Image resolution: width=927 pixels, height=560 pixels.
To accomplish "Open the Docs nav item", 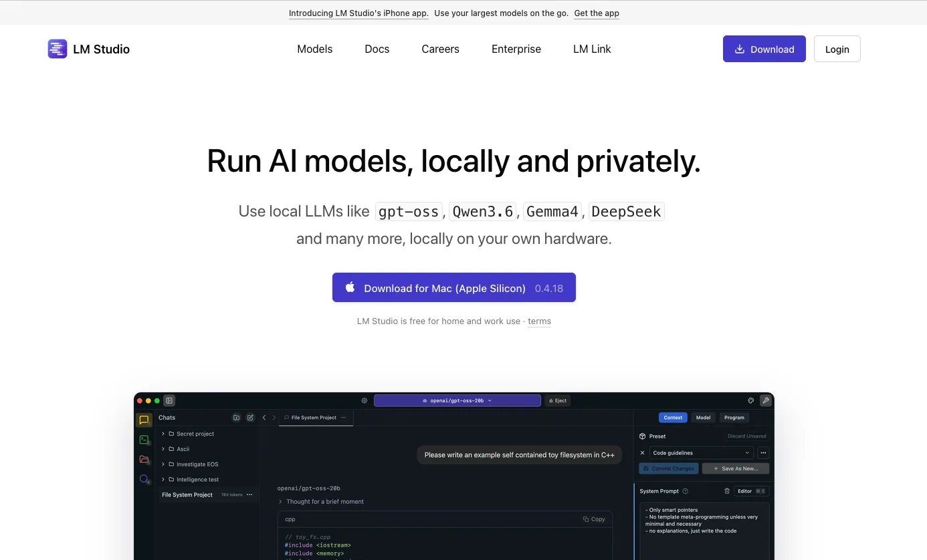I will pyautogui.click(x=377, y=49).
